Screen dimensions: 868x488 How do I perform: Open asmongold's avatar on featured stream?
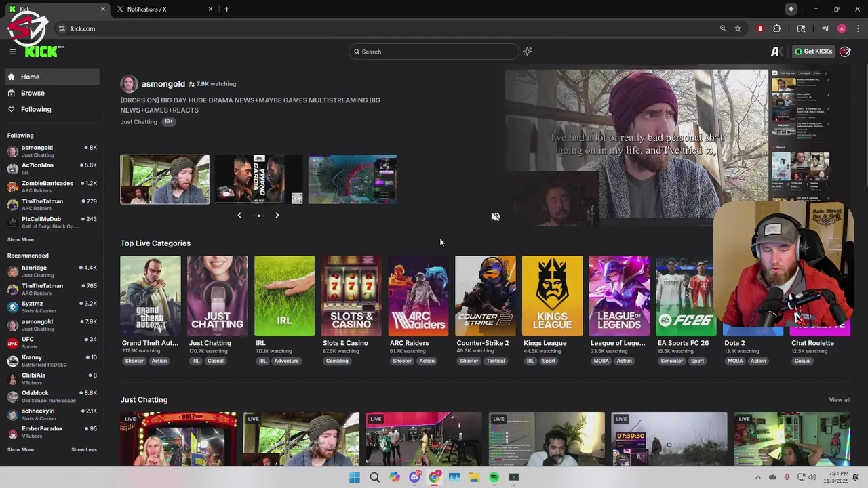coord(129,84)
